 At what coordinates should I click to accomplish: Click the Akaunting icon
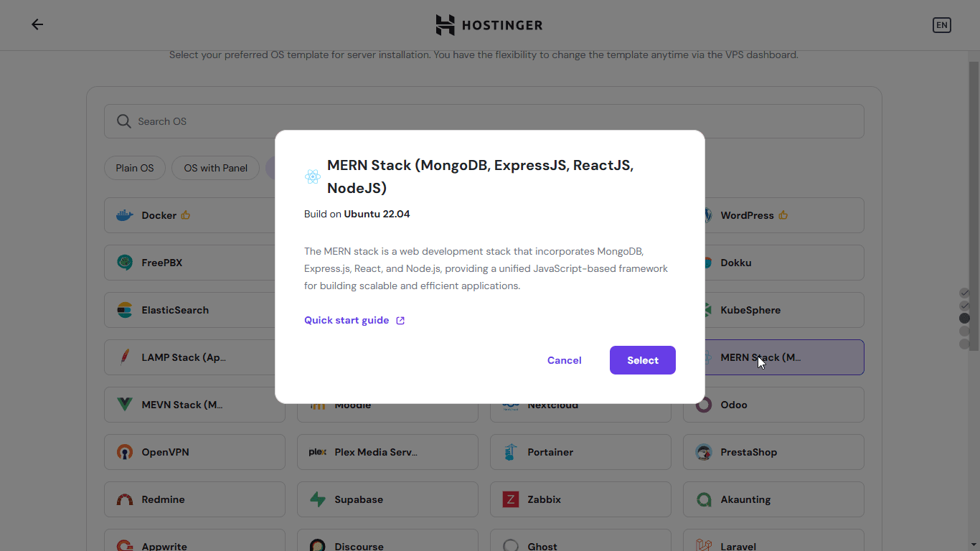(704, 499)
